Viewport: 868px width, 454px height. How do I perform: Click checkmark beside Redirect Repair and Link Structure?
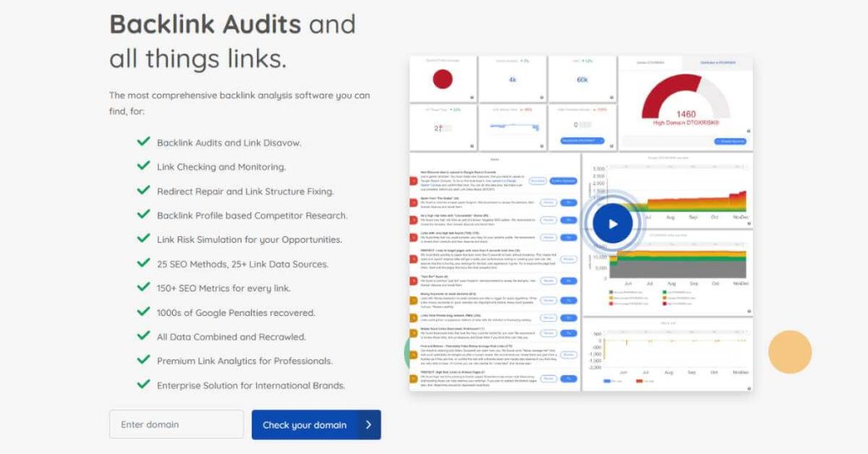[x=143, y=191]
